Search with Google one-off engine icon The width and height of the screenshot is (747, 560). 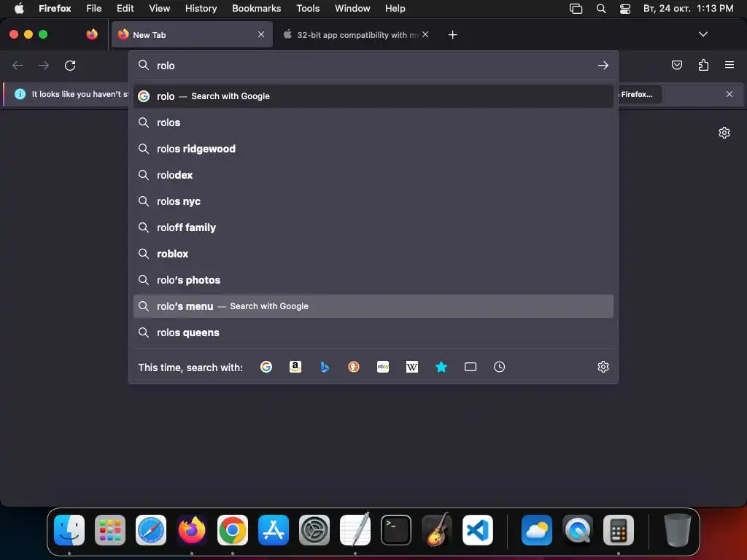(266, 367)
